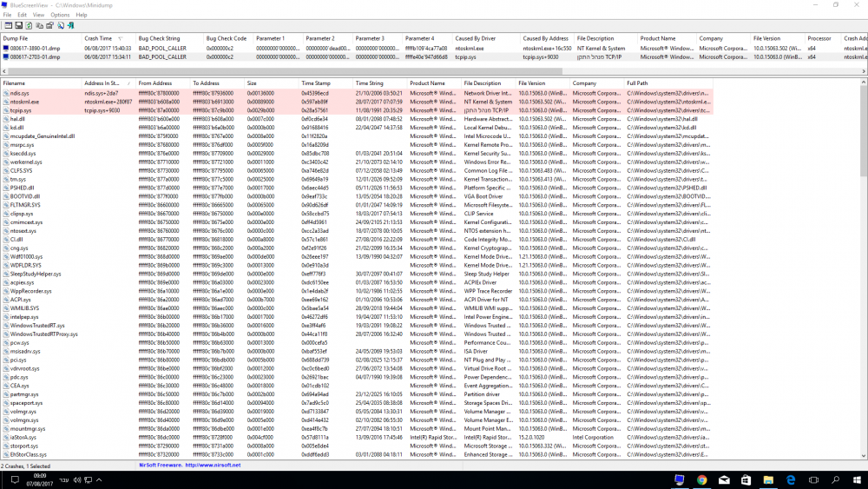Open the Properties toolbar icon

[x=49, y=25]
